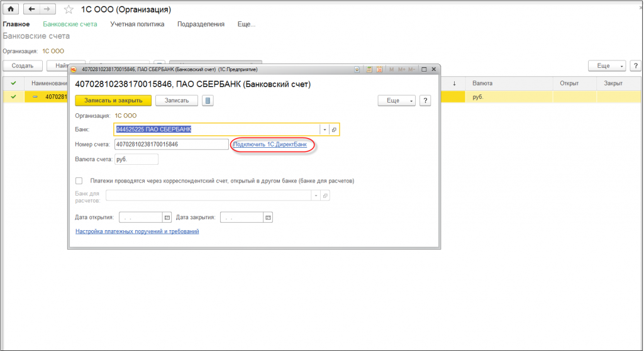Open the selected bank card via Банк field icon
The height and width of the screenshot is (351, 644).
pyautogui.click(x=334, y=130)
